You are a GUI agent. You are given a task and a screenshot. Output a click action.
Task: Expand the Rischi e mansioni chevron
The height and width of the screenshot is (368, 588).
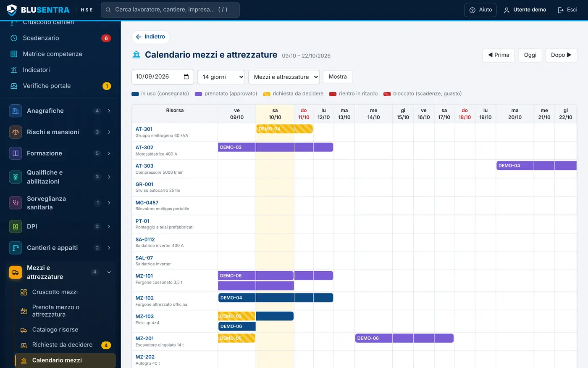[x=109, y=132]
